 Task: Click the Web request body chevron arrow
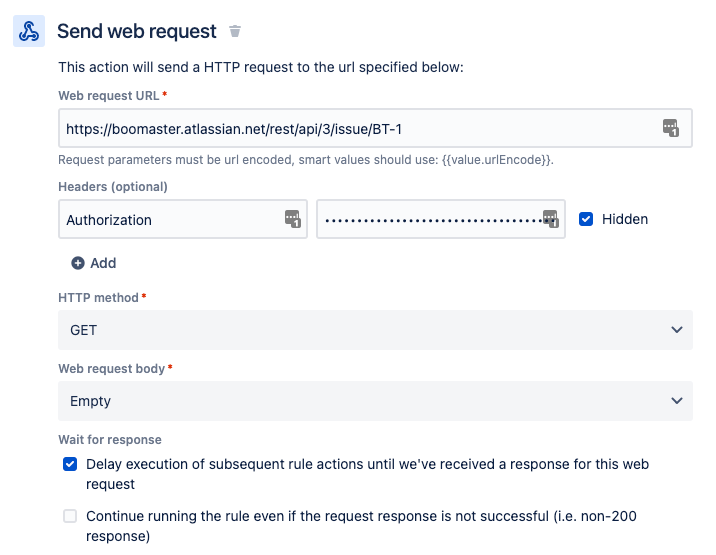pyautogui.click(x=677, y=401)
